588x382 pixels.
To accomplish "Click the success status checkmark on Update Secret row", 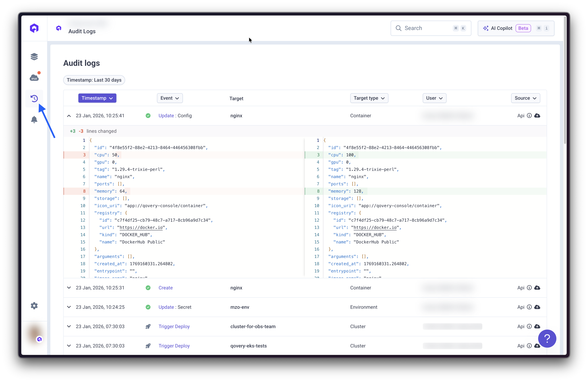I will click(x=148, y=307).
